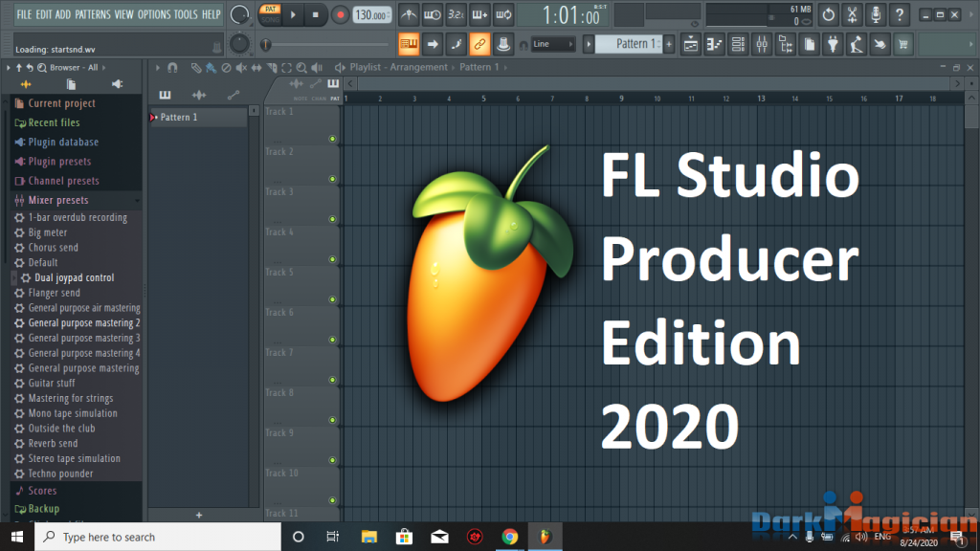Add a new pattern with plus button

[x=669, y=44]
